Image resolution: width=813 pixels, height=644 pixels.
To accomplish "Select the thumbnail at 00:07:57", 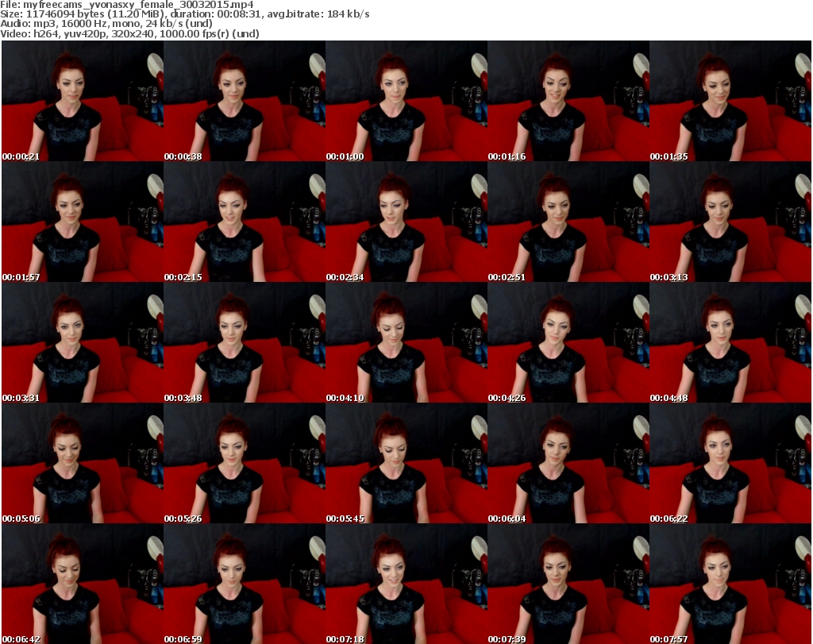I will 730,584.
